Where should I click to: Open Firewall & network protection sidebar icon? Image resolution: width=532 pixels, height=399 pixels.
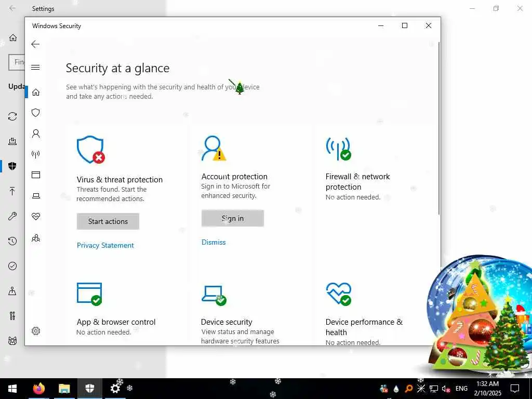tap(36, 154)
